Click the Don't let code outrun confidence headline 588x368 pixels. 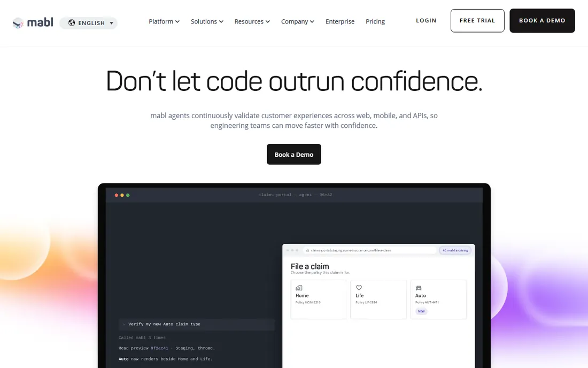pyautogui.click(x=294, y=81)
